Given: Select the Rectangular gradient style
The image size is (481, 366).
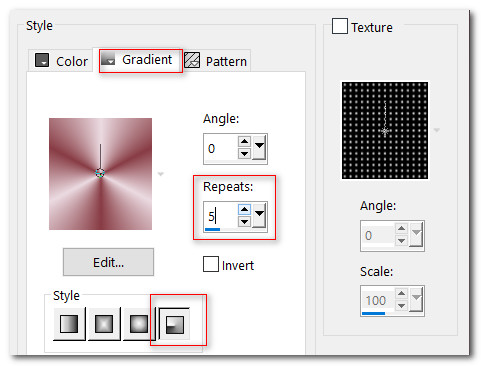Looking at the screenshot, I should click(104, 324).
